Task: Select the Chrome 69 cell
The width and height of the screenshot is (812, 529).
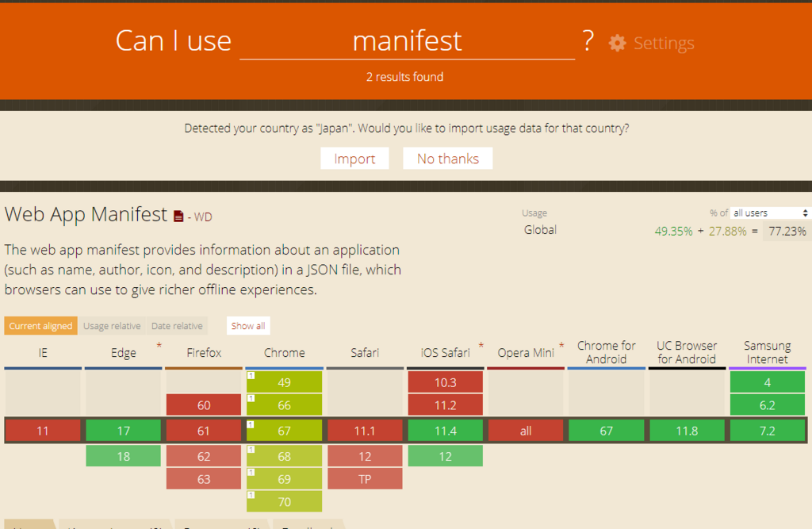Action: 285,479
